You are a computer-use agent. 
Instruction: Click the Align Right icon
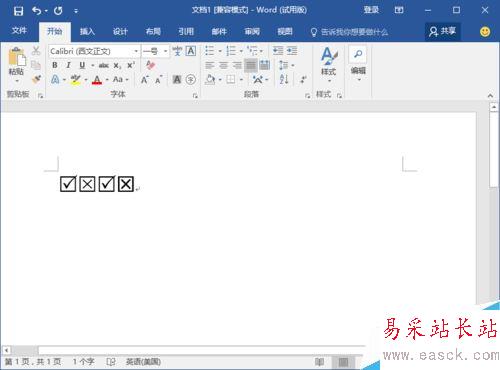237,65
